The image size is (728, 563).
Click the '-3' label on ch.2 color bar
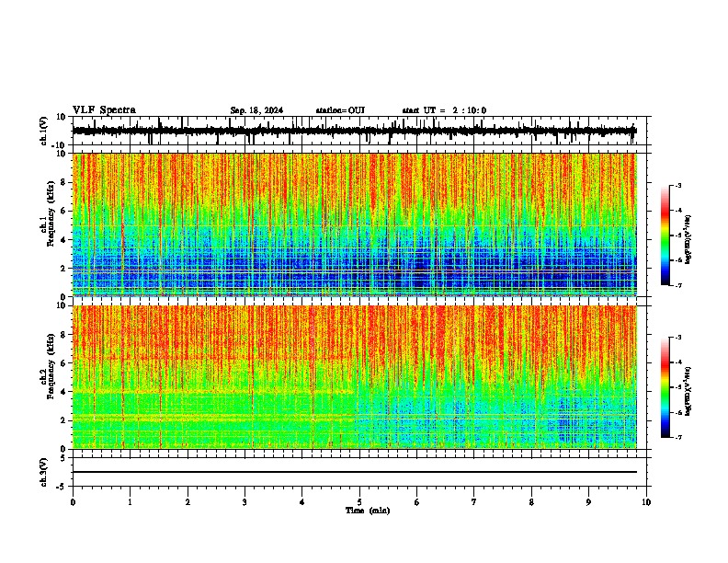[677, 338]
